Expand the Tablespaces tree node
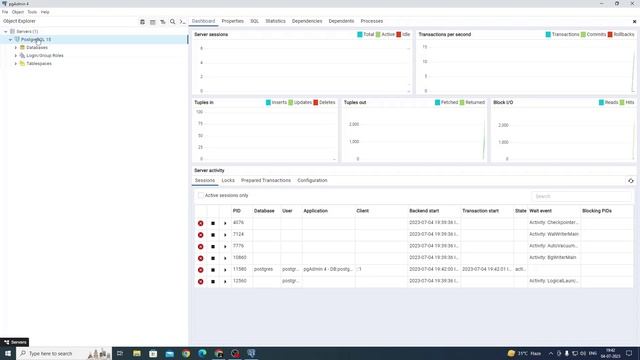 click(x=16, y=64)
